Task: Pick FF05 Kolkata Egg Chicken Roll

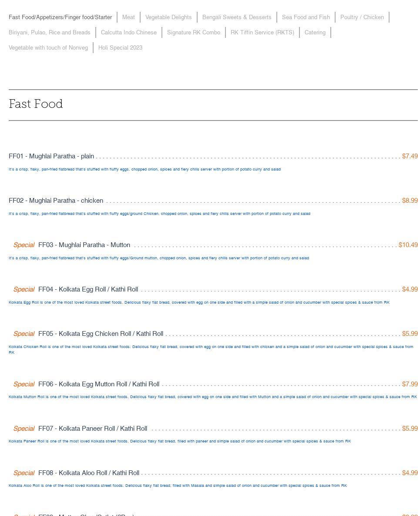Action: click(x=101, y=334)
